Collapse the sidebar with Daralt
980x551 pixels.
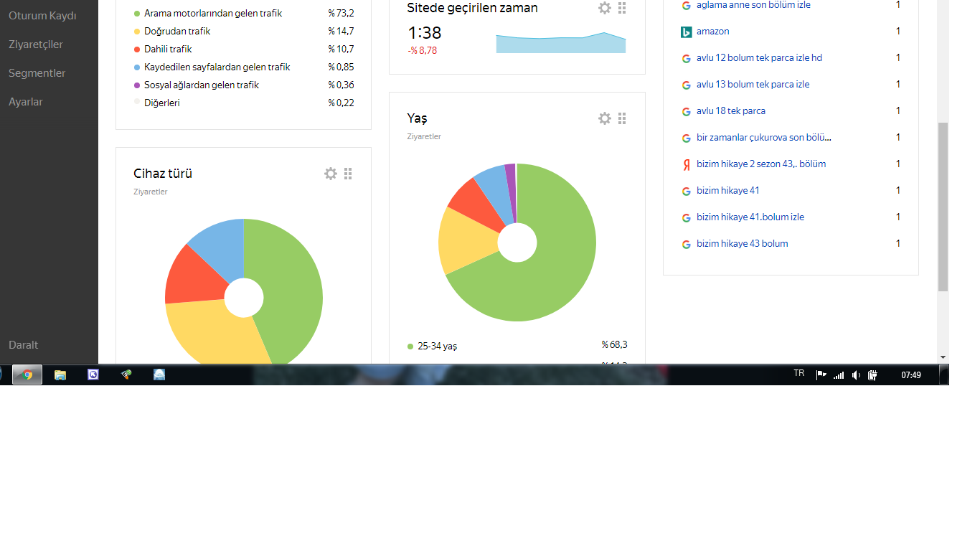pyautogui.click(x=24, y=345)
